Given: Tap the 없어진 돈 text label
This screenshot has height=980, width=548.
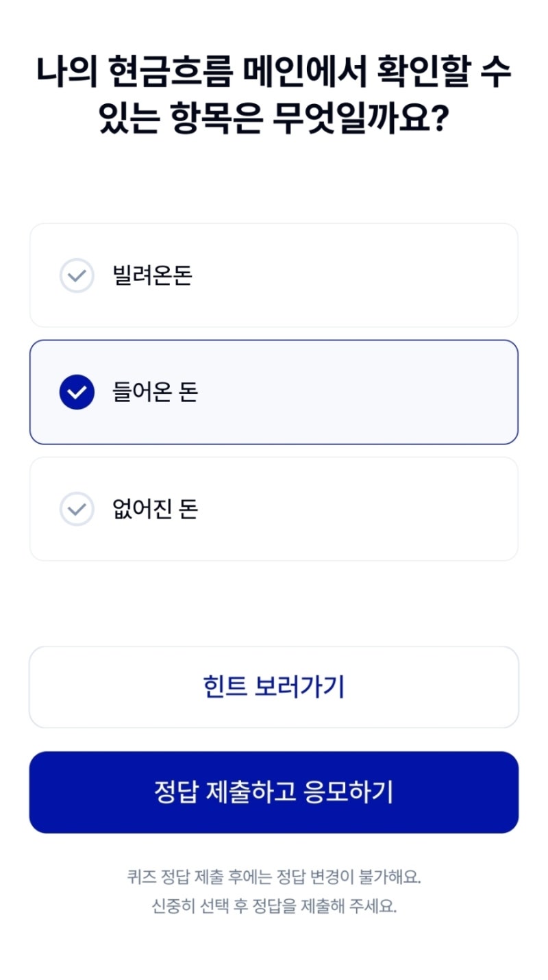Looking at the screenshot, I should pyautogui.click(x=155, y=510).
